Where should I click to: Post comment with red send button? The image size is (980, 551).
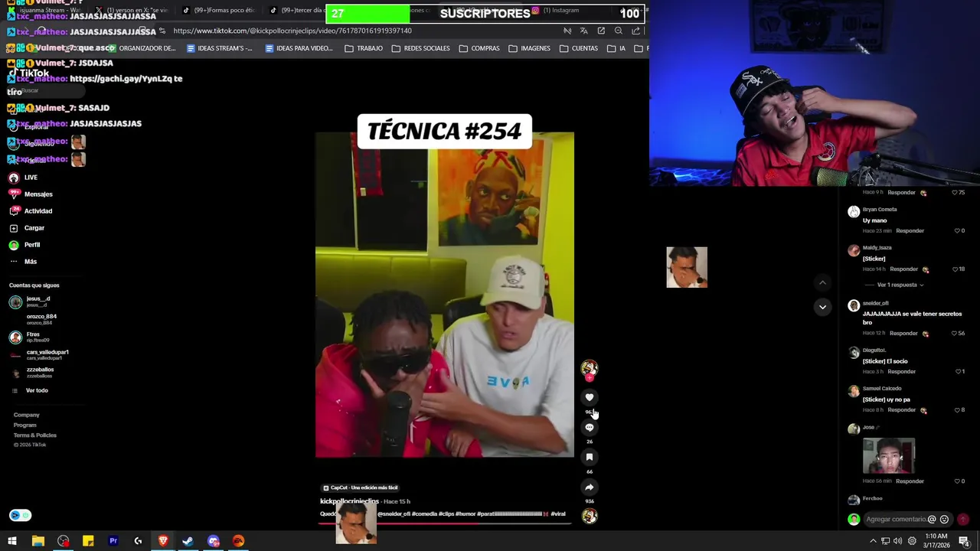(963, 519)
